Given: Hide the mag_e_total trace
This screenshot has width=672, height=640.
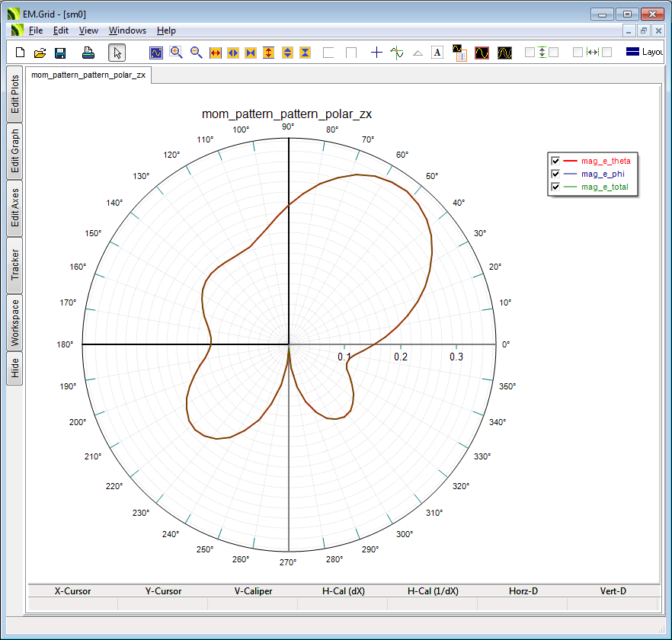Looking at the screenshot, I should pyautogui.click(x=555, y=187).
